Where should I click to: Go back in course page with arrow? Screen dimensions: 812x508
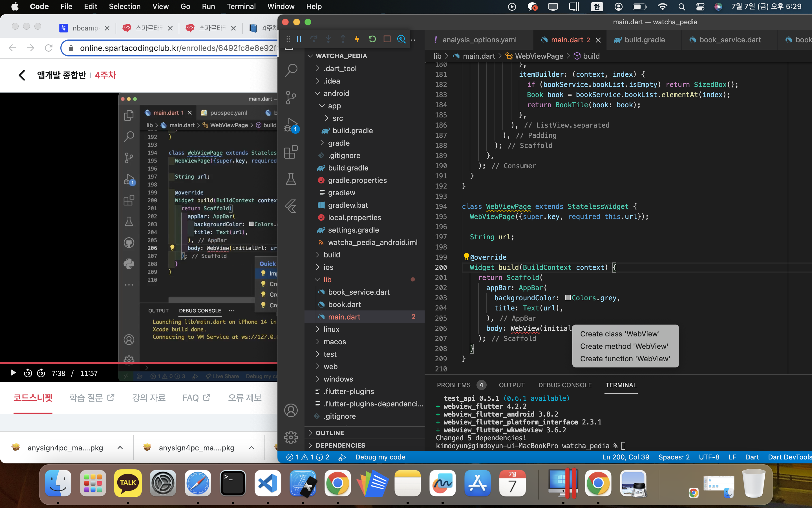coord(22,75)
